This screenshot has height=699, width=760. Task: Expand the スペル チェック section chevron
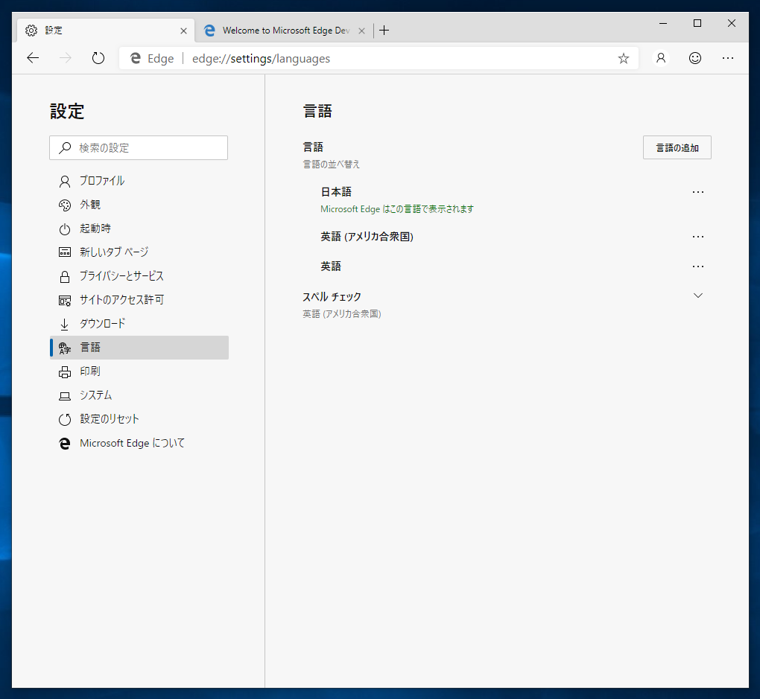click(x=698, y=296)
